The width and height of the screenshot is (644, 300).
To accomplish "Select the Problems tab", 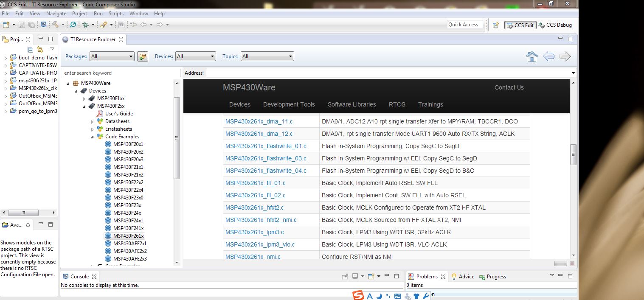I will click(427, 277).
